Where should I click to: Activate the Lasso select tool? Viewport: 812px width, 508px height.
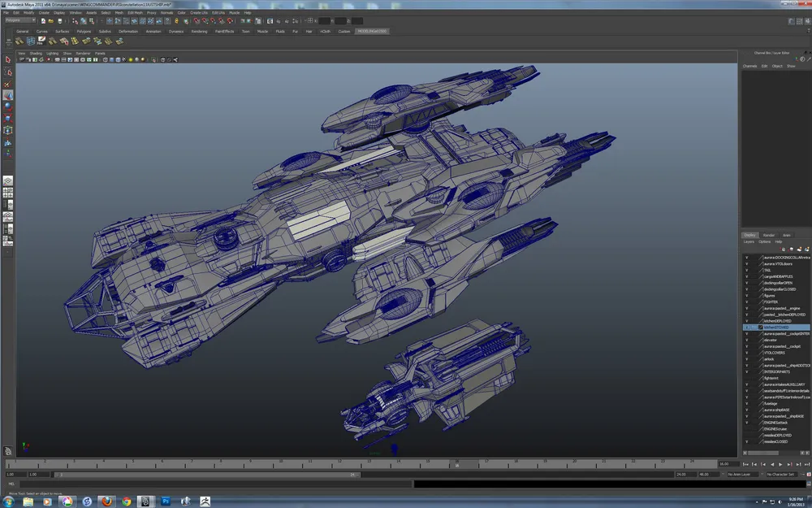(x=7, y=72)
